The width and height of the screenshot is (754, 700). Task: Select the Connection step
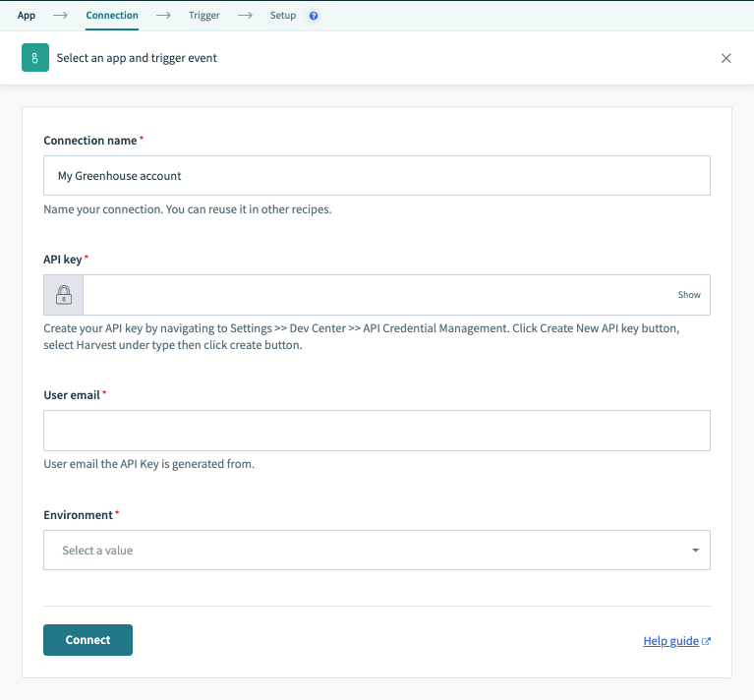click(112, 16)
